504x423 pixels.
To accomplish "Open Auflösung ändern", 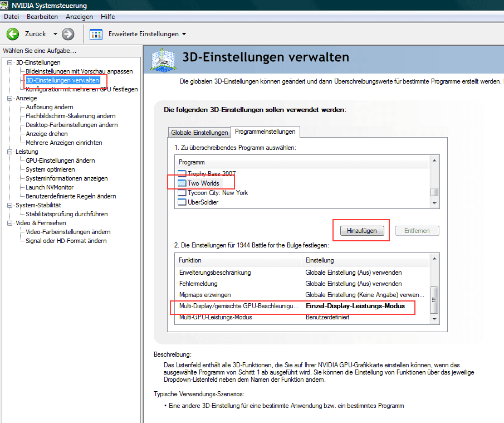I will click(x=50, y=107).
